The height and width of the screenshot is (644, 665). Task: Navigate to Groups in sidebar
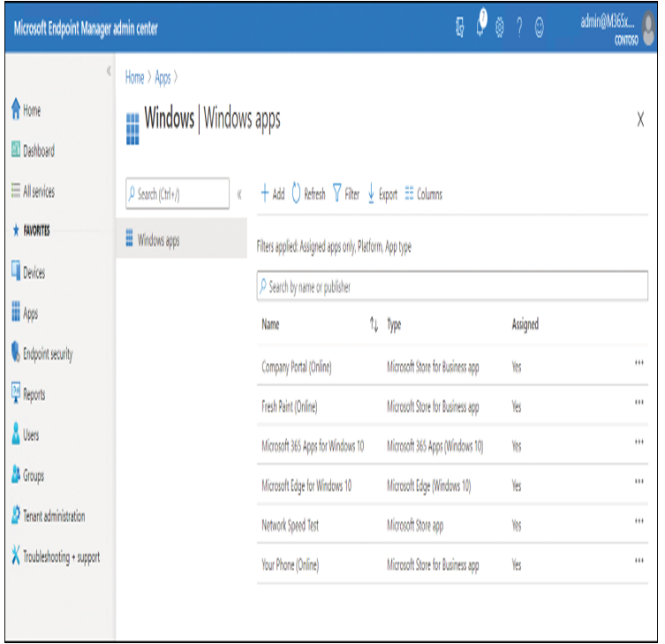pos(27,475)
